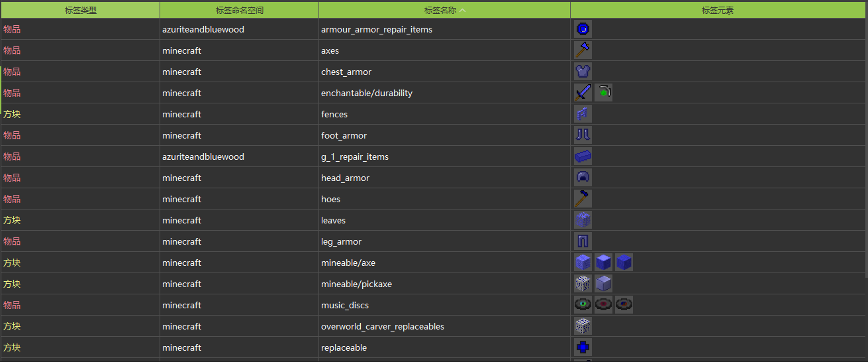This screenshot has width=868, height=362.
Task: Select the hoe icon in the hoes row
Action: pos(583,199)
